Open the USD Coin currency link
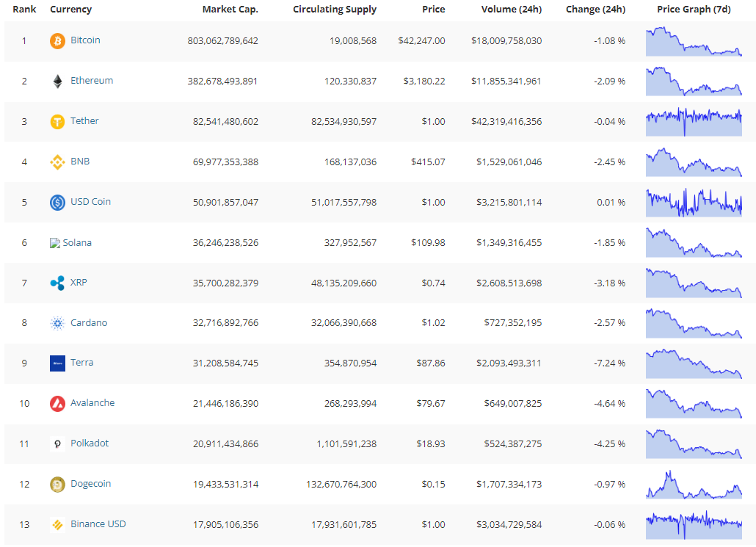 (x=90, y=202)
